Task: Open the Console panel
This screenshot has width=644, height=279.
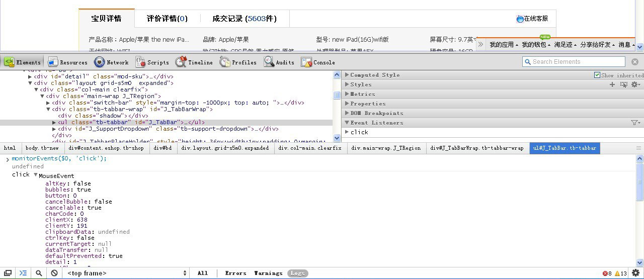Action: (x=318, y=62)
